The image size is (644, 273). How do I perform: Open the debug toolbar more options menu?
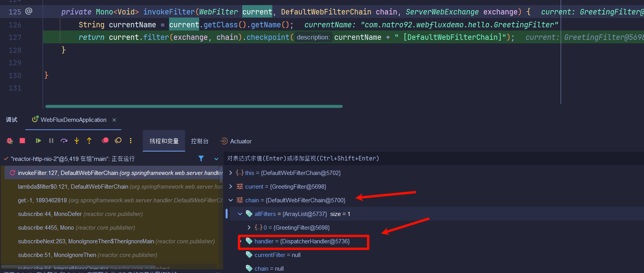point(131,141)
